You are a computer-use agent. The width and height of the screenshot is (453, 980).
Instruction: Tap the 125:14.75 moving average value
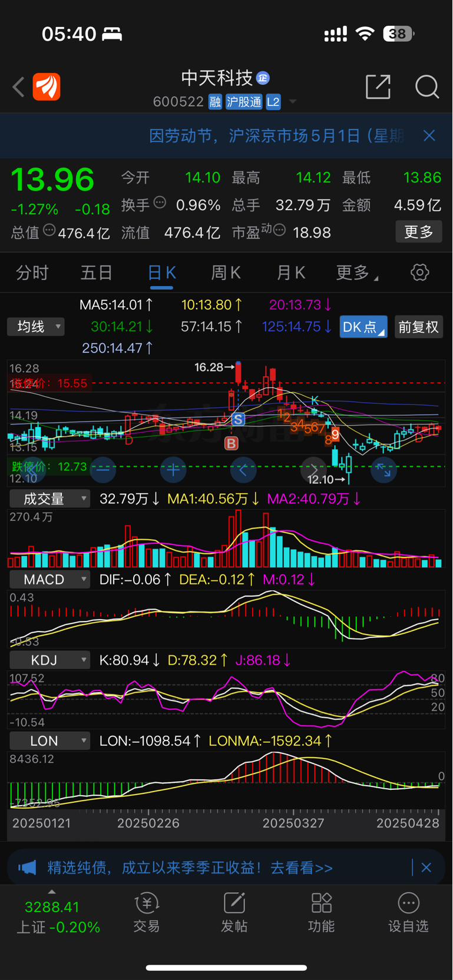click(296, 327)
